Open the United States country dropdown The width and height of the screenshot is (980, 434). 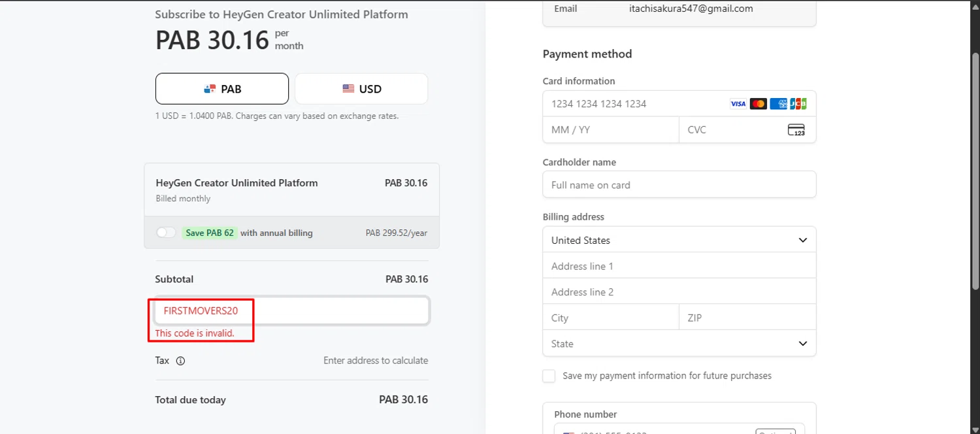click(679, 240)
